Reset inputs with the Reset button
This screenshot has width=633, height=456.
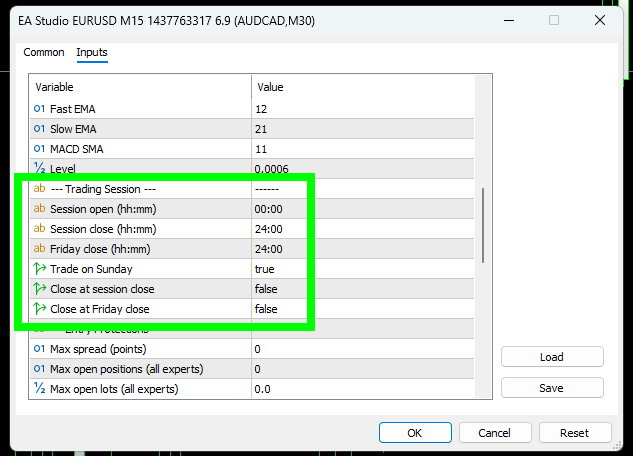(574, 433)
